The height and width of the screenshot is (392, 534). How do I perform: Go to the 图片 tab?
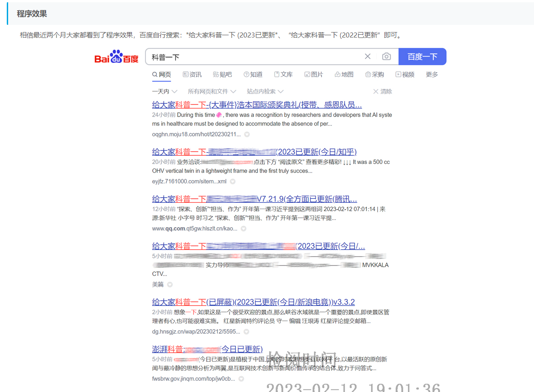(x=314, y=75)
